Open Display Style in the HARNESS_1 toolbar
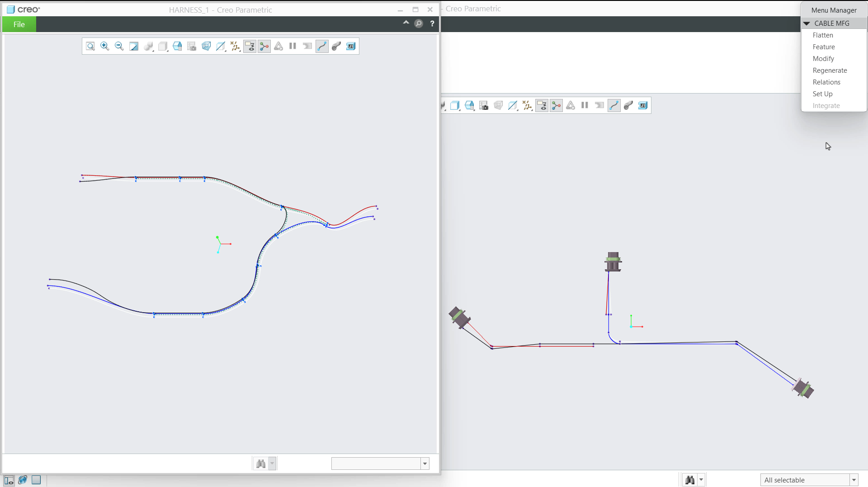Viewport: 868px width, 487px height. [x=163, y=46]
